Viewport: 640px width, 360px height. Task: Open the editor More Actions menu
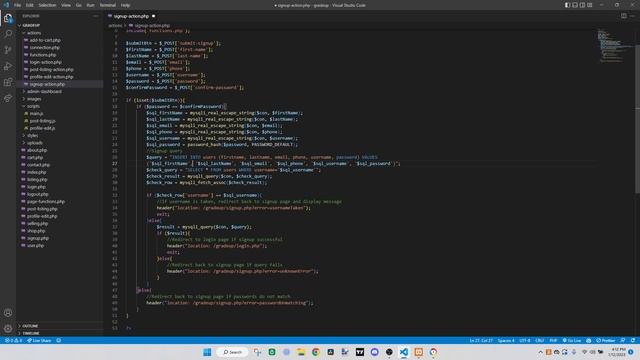pyautogui.click(x=632, y=16)
